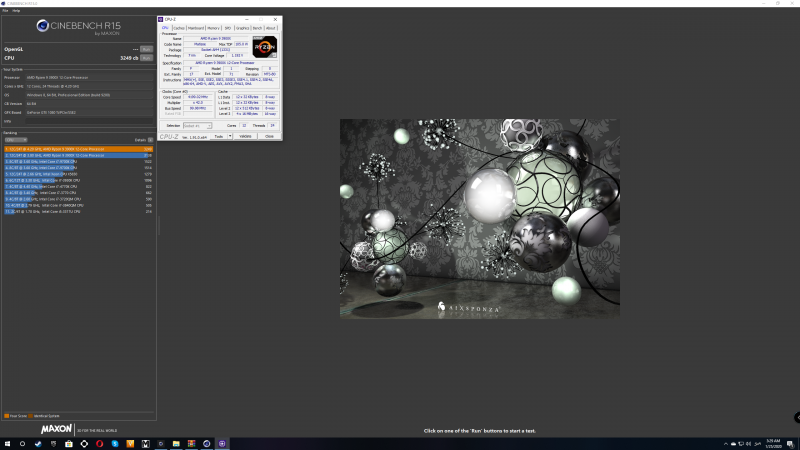Image resolution: width=800 pixels, height=450 pixels.
Task: Open the CPU-Z Socket selection dropdown
Action: tap(196, 125)
